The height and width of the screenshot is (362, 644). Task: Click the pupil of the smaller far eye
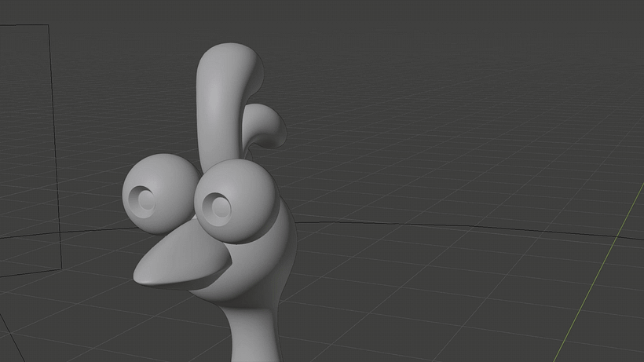click(x=145, y=200)
